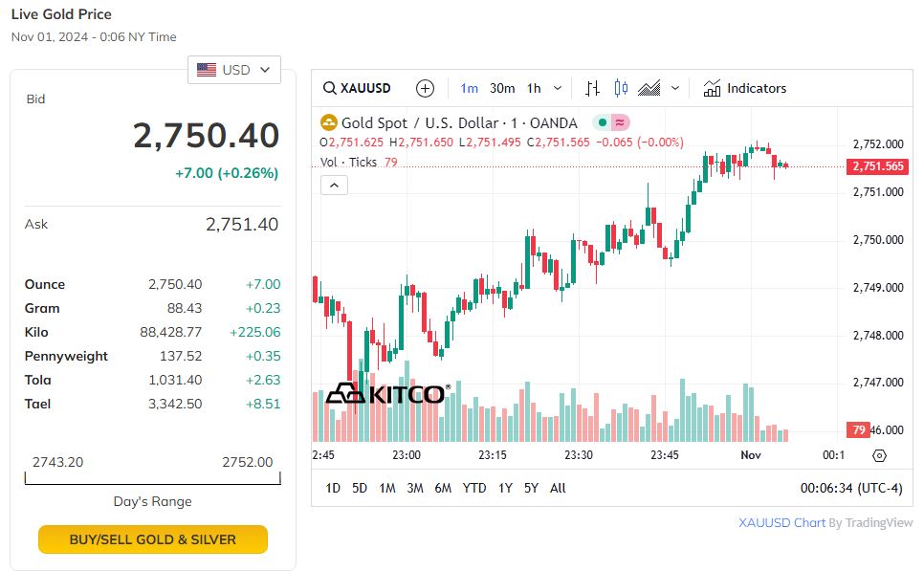Select the Bars chart style icon
The image size is (924, 571).
coord(593,88)
